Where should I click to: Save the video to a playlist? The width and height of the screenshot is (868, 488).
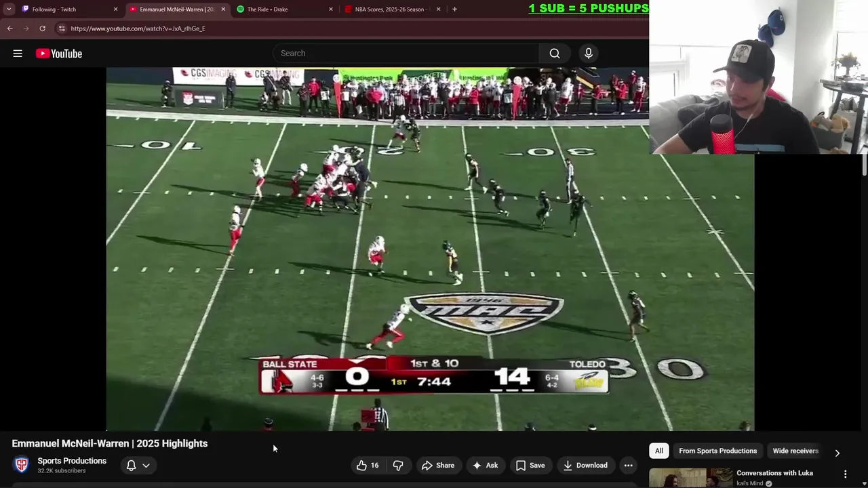coord(530,465)
